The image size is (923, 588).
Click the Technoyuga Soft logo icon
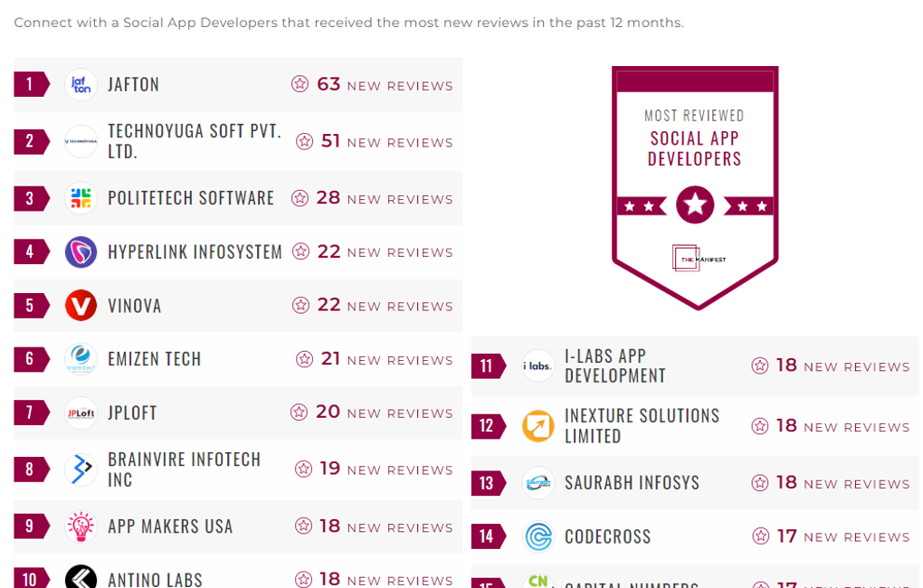(x=81, y=141)
